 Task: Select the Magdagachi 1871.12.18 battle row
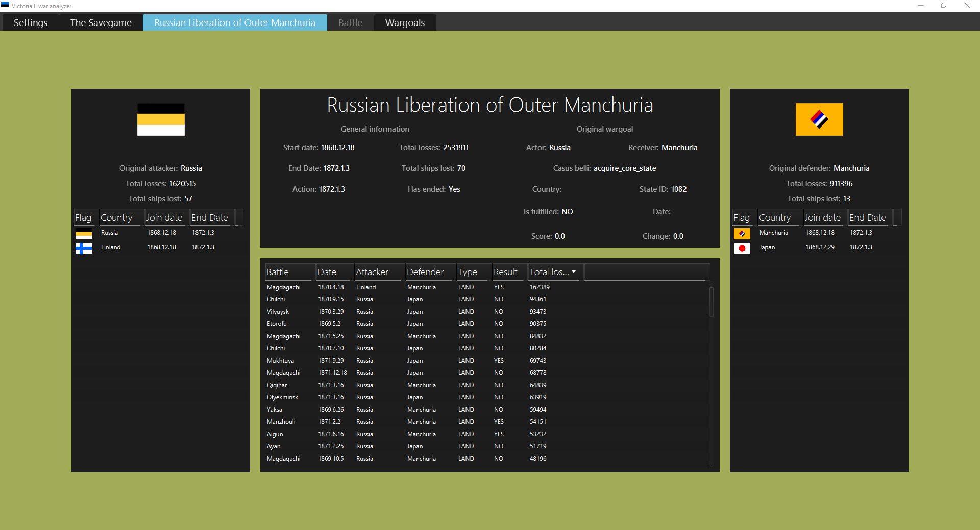click(487, 373)
